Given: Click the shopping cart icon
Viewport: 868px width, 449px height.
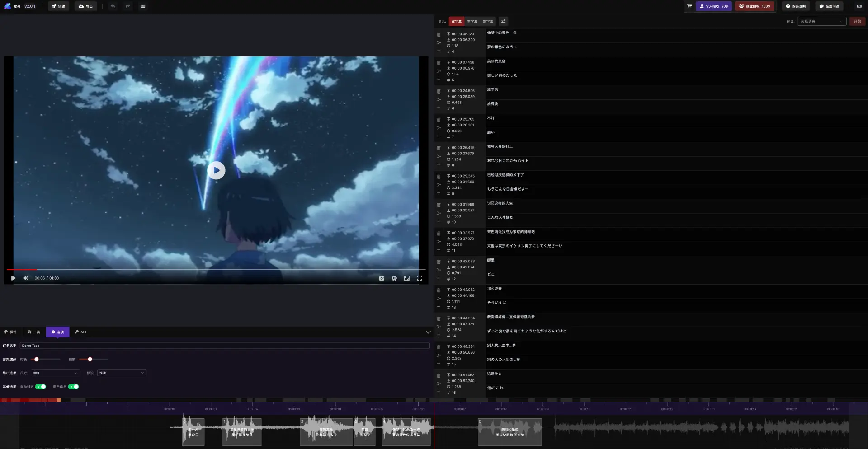Looking at the screenshot, I should [x=689, y=6].
